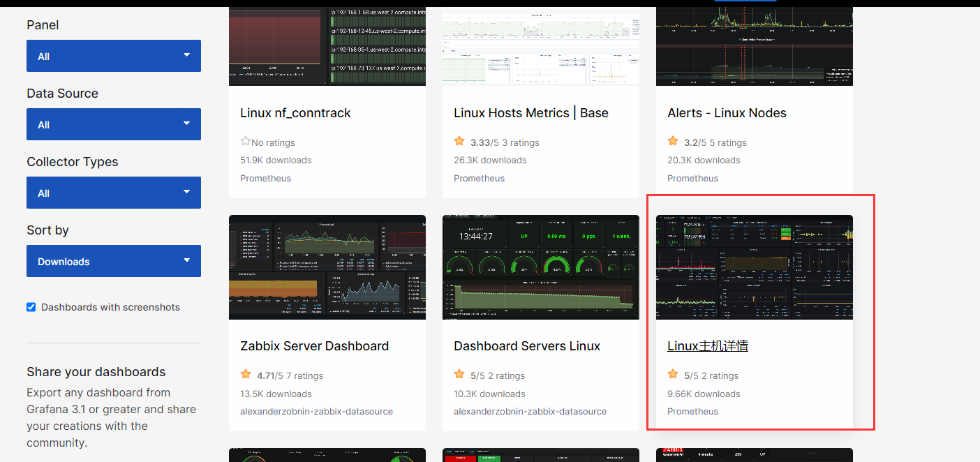Click the 4.71/5 7 ratings text
The width and height of the screenshot is (980, 462).
tap(290, 375)
